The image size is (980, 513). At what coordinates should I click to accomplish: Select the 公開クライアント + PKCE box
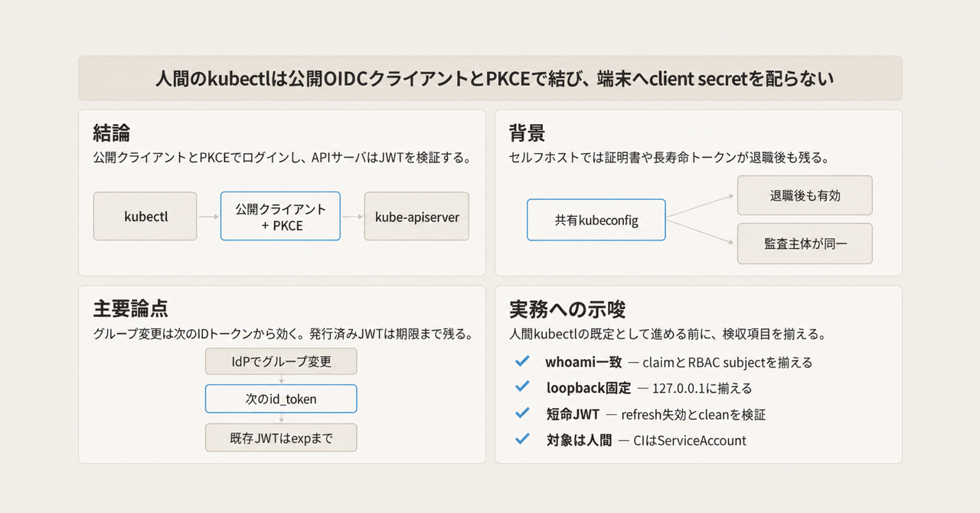(x=280, y=217)
